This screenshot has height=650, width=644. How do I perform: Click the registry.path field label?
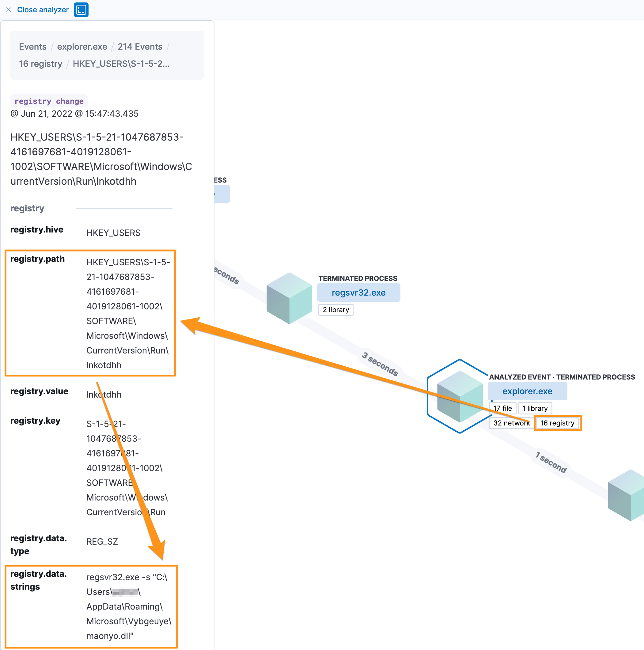[37, 259]
